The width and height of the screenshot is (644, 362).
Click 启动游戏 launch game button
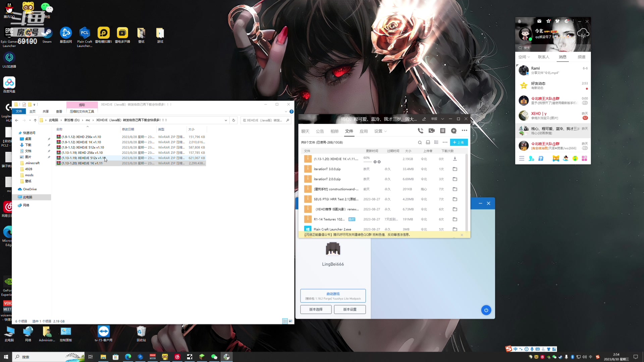333,296
